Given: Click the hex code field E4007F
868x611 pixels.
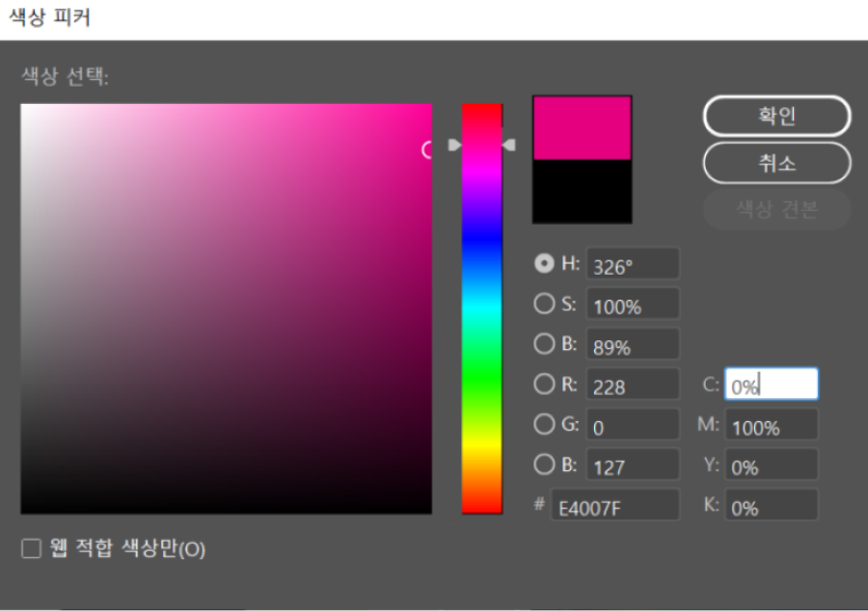Looking at the screenshot, I should (614, 505).
